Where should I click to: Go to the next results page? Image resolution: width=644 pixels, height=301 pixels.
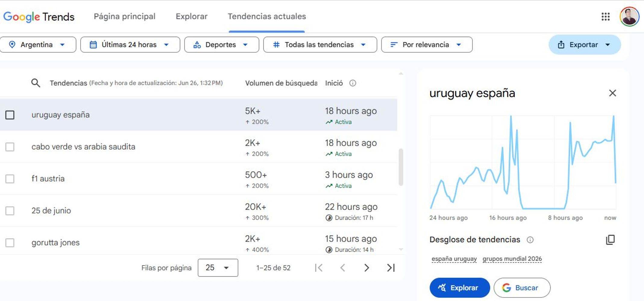click(366, 268)
